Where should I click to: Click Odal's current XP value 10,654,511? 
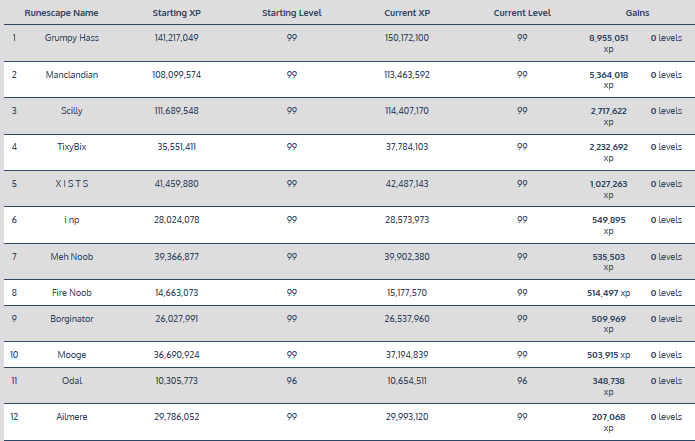click(406, 382)
